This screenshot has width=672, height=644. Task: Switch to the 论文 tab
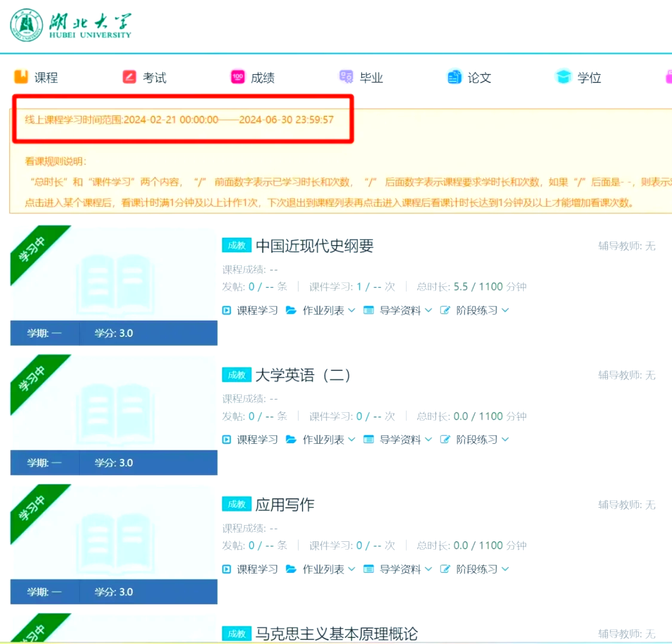[x=469, y=77]
